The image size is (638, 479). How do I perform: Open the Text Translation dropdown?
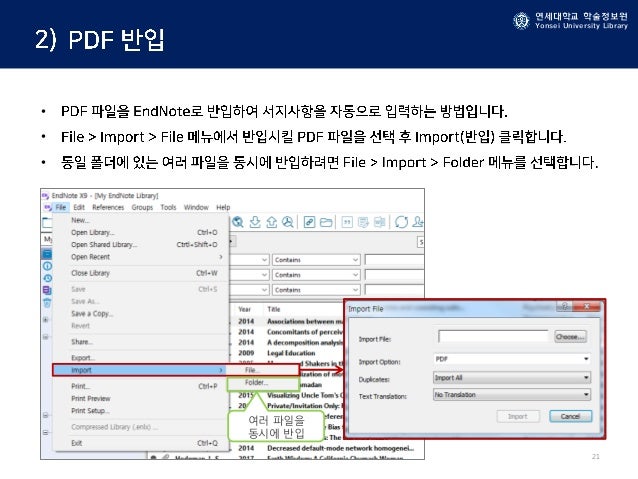click(x=512, y=395)
